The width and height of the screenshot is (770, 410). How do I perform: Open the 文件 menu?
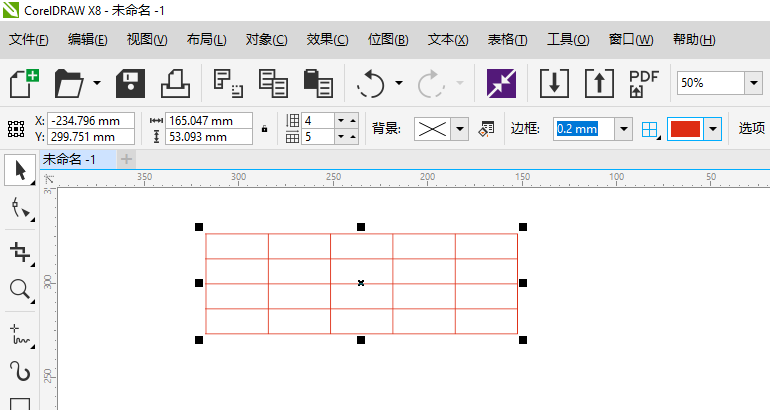[x=29, y=40]
